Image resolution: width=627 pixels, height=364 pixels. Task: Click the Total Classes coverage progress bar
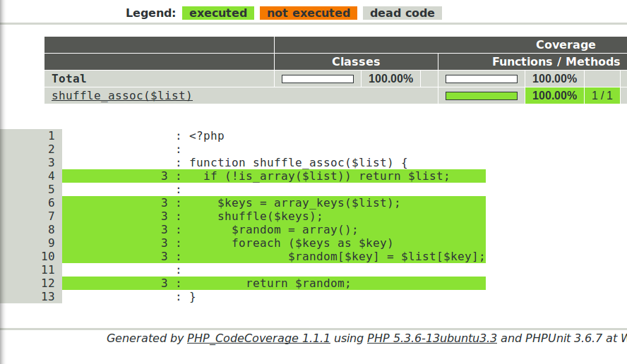[x=318, y=79]
